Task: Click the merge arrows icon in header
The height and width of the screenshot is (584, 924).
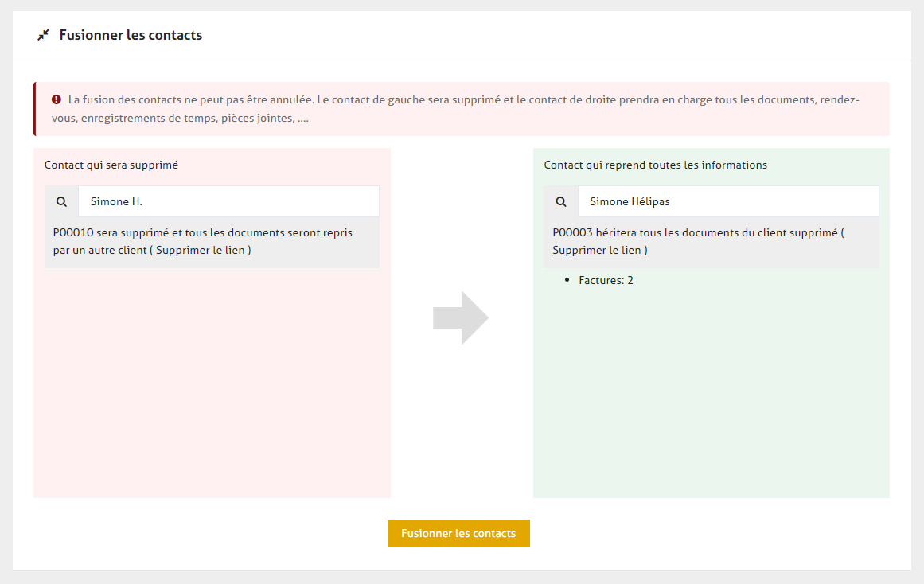Action: click(x=43, y=35)
